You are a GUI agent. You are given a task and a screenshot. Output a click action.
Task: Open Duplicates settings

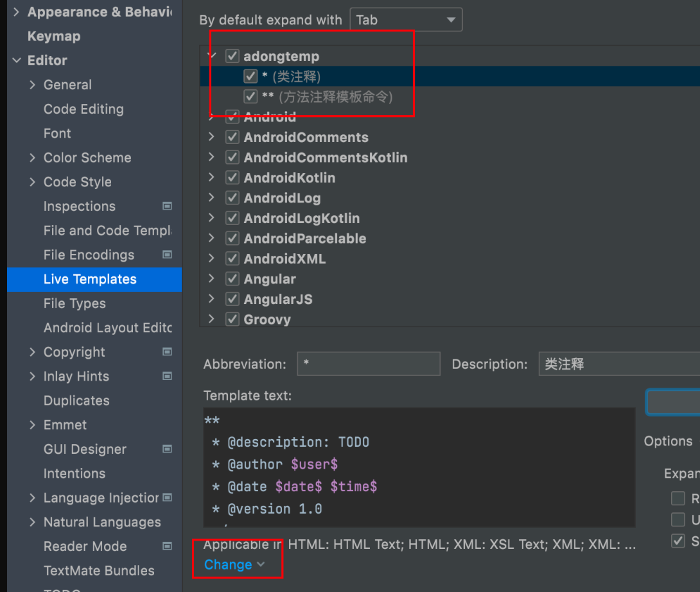coord(76,400)
